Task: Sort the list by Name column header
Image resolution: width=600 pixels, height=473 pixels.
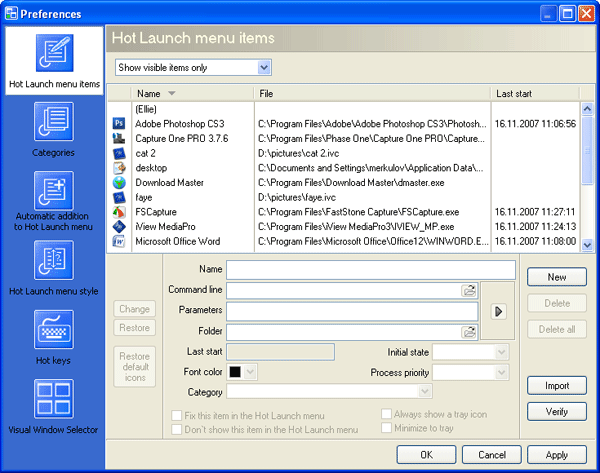Action: tap(192, 93)
